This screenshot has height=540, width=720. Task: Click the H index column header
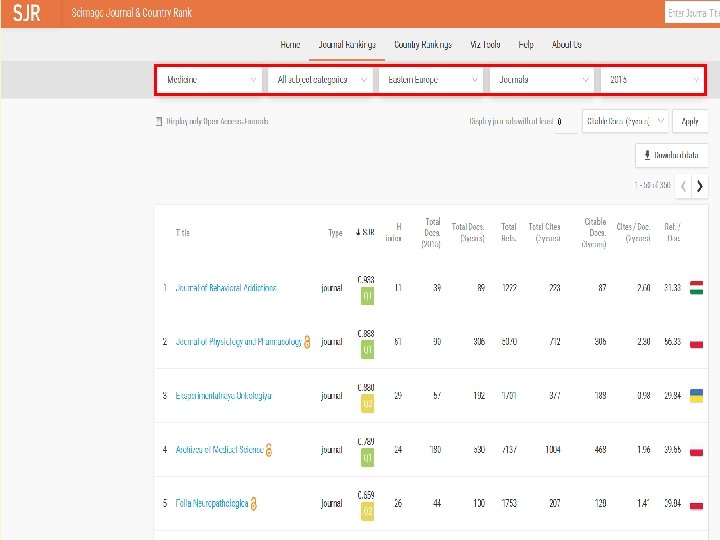pos(394,232)
